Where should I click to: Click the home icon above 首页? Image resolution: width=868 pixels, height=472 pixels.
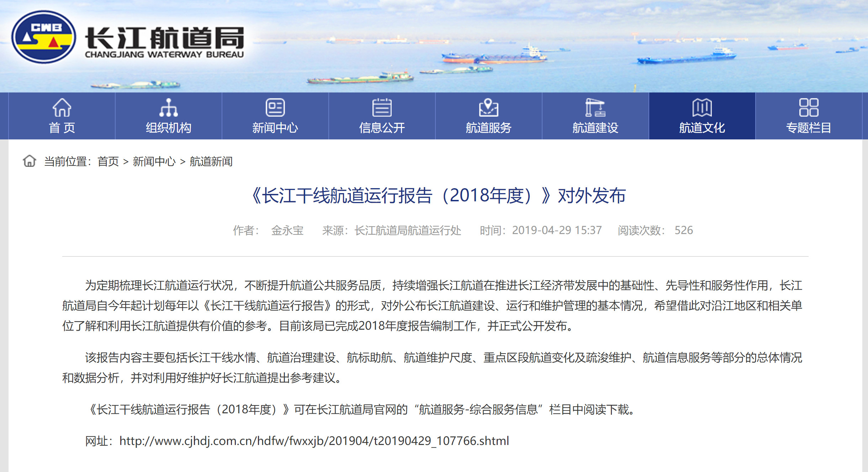pos(62,107)
